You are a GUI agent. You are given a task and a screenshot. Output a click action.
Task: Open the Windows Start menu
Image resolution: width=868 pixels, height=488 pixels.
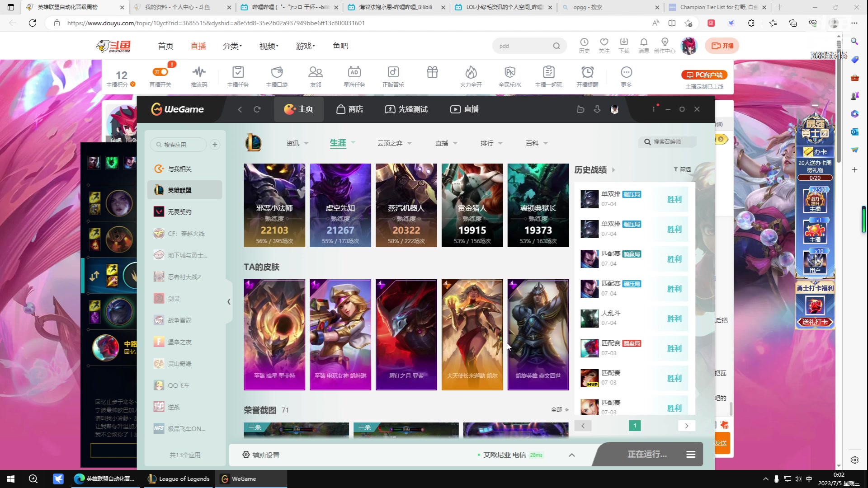point(11,479)
